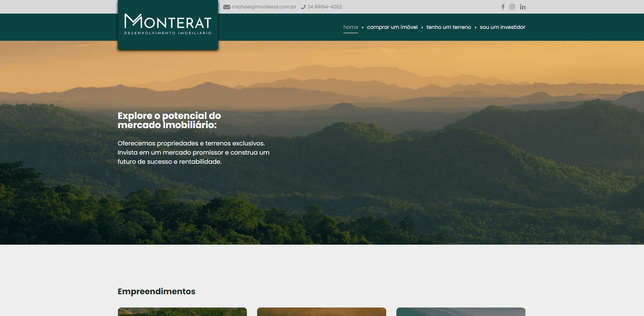Open the Facebook social icon
The image size is (644, 316).
point(503,7)
